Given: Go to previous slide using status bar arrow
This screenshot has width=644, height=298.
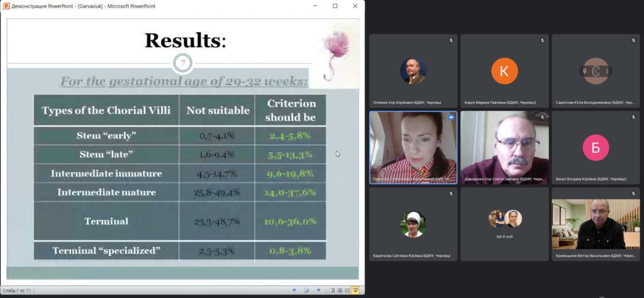Looking at the screenshot, I should pyautogui.click(x=294, y=290).
